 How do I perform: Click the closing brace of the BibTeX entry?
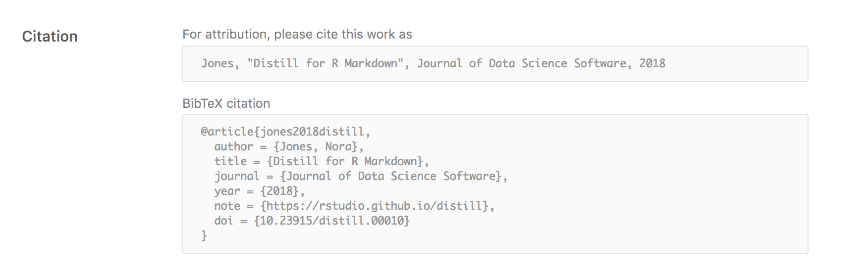204,236
